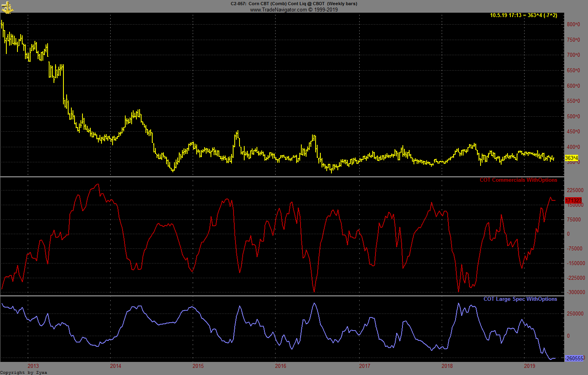Click the red 171323 commercials value marker
This screenshot has height=375, width=588.
point(573,200)
